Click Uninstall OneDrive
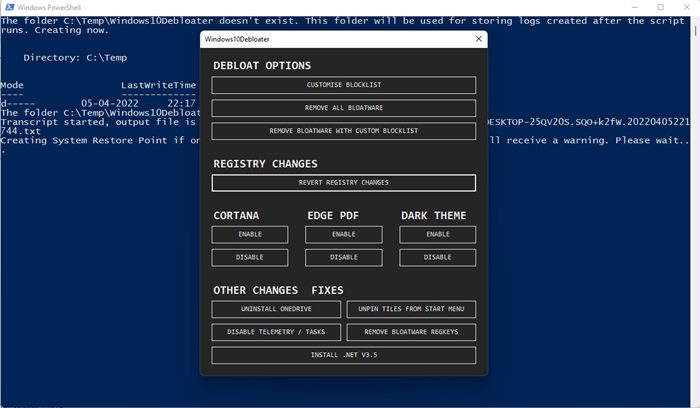This screenshot has width=700, height=408. (x=276, y=309)
